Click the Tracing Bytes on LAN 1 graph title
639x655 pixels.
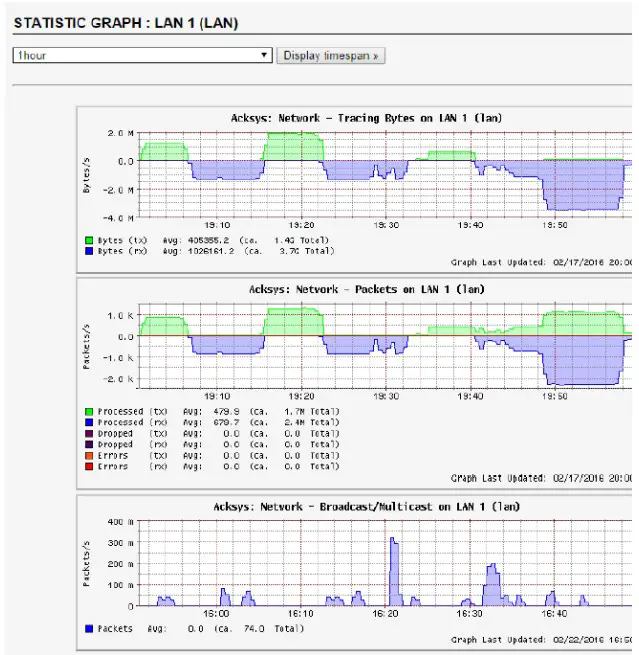point(366,118)
